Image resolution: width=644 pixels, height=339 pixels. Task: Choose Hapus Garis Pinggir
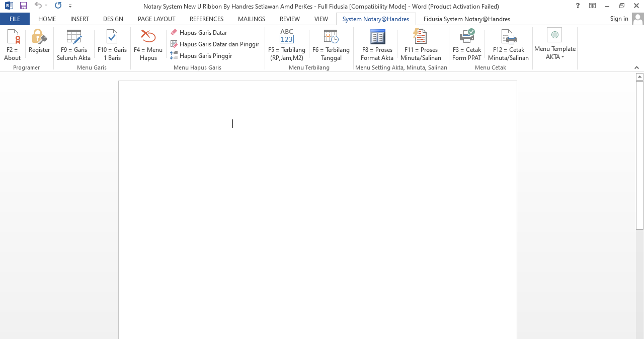(x=201, y=56)
